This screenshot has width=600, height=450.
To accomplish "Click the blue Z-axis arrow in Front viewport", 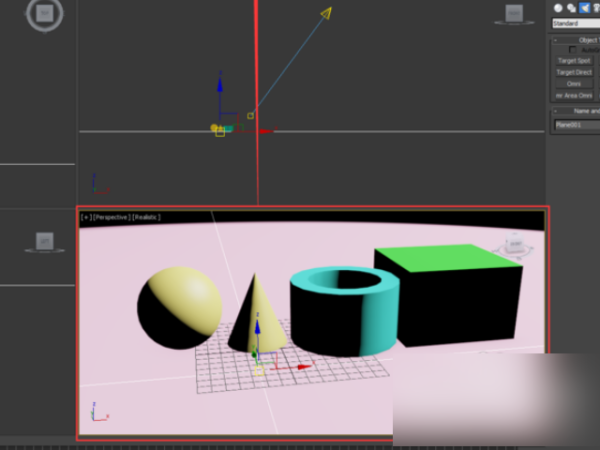I will point(220,85).
